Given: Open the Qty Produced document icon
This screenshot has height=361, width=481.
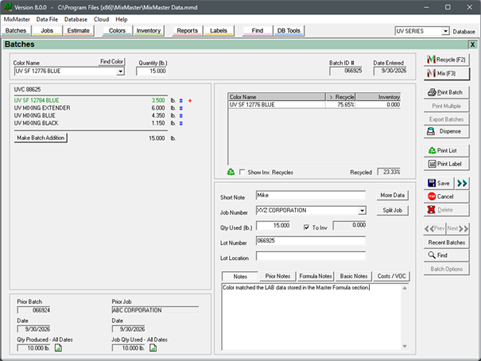Looking at the screenshot, I should point(58,348).
